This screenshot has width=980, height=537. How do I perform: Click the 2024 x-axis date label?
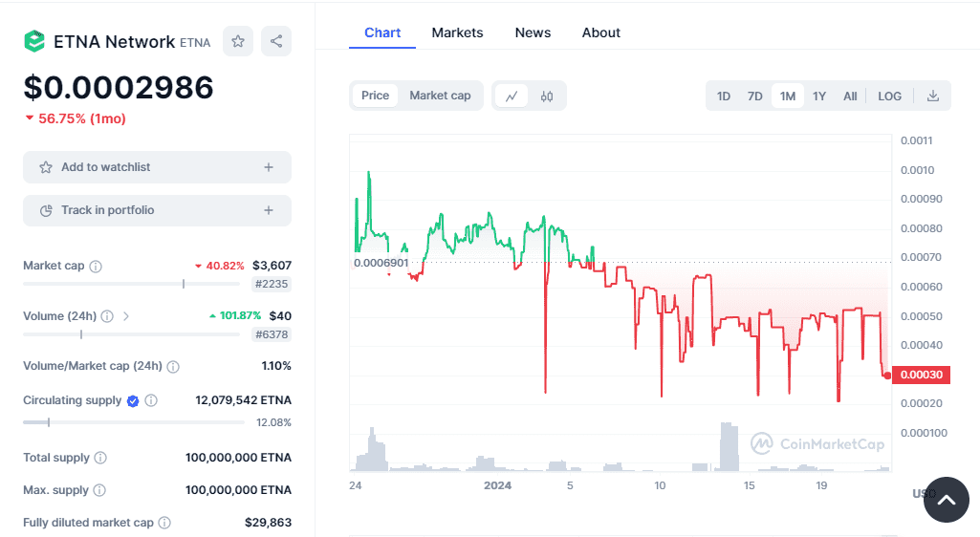tap(497, 485)
